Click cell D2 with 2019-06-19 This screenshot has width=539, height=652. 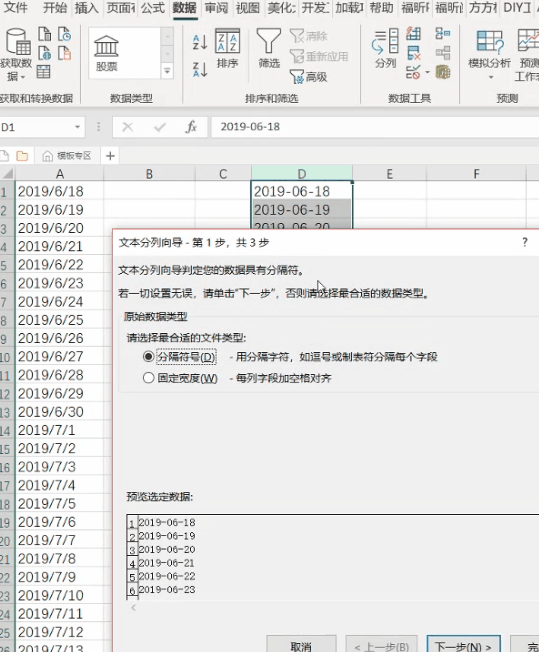click(302, 210)
